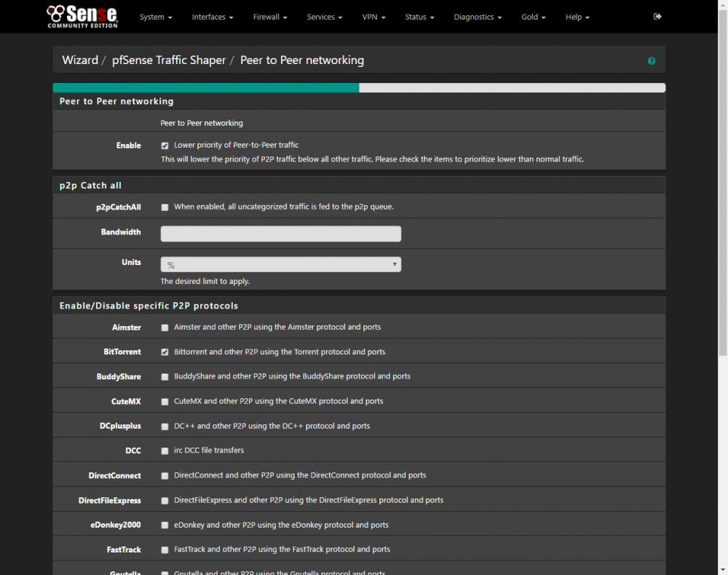Click the pfSense Community Edition logo
The image size is (728, 575).
pyautogui.click(x=82, y=17)
